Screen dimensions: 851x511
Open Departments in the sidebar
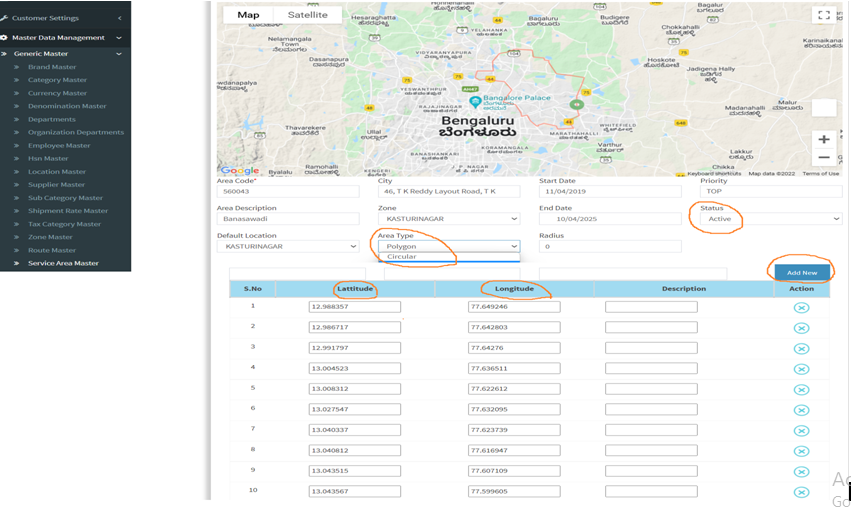[x=52, y=119]
